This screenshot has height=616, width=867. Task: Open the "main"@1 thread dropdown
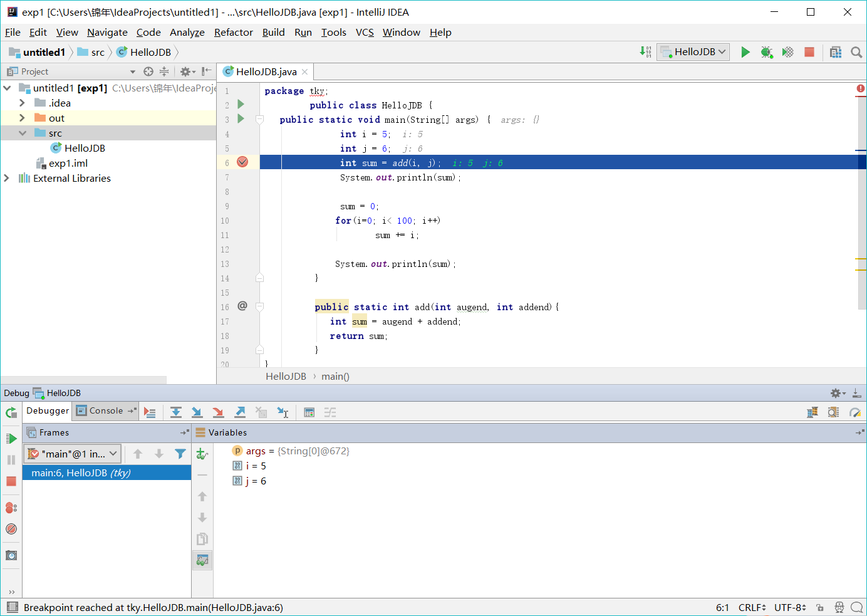point(73,454)
